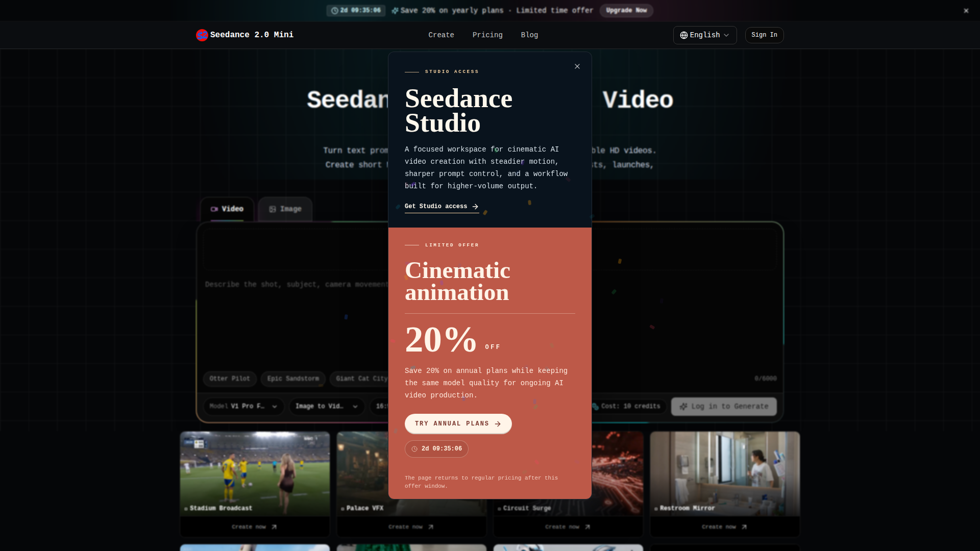
Task: Close the Studio Access popup
Action: (577, 66)
